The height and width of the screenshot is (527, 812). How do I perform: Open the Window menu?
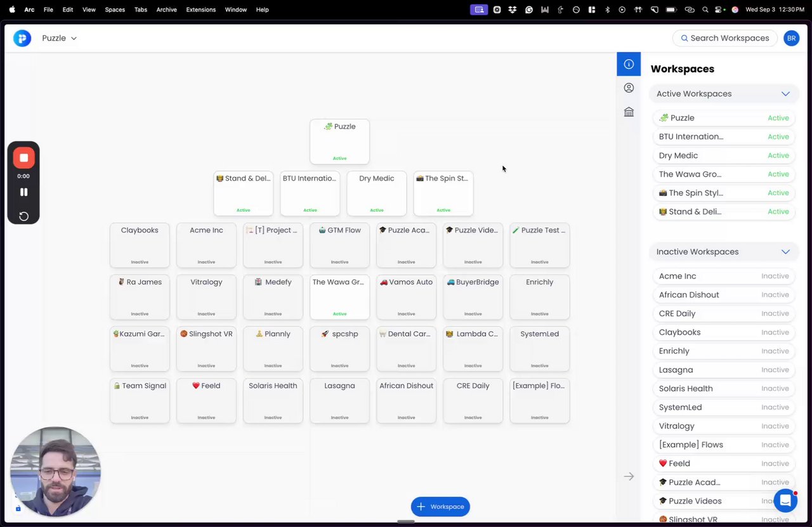click(x=236, y=10)
